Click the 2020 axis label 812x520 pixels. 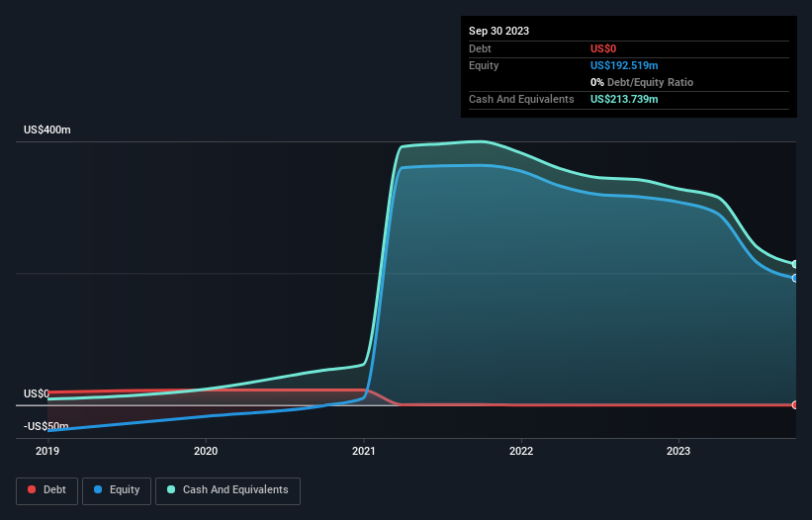206,451
